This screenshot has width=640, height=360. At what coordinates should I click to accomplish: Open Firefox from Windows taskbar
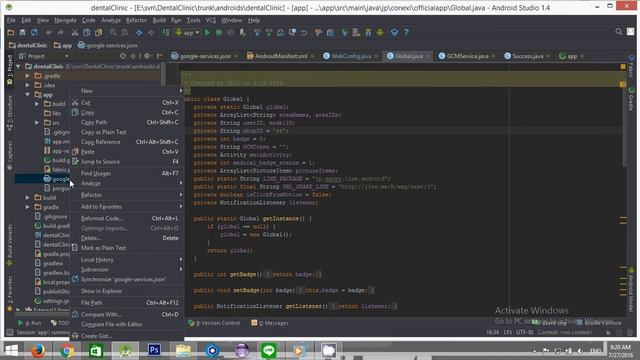[38, 351]
